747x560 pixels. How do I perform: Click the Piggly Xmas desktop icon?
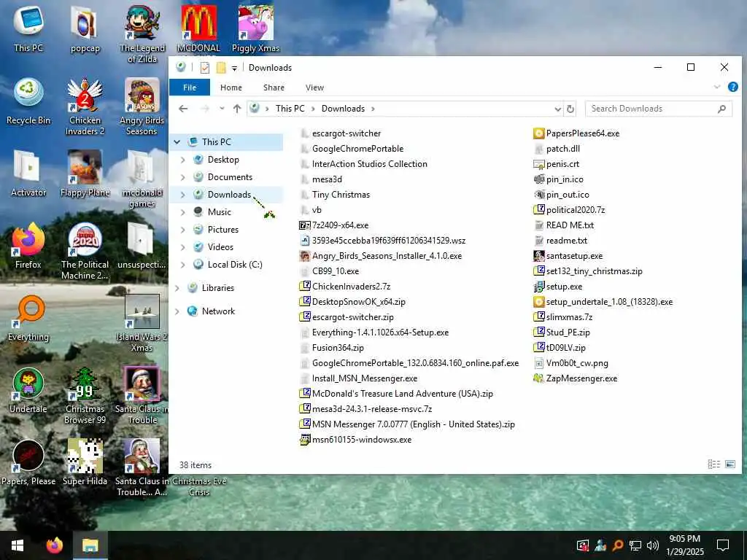(255, 29)
